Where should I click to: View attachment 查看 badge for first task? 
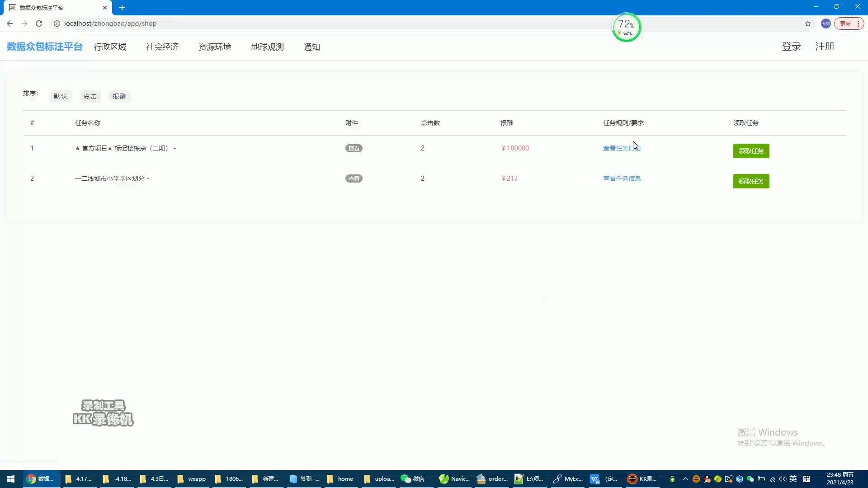(x=354, y=148)
